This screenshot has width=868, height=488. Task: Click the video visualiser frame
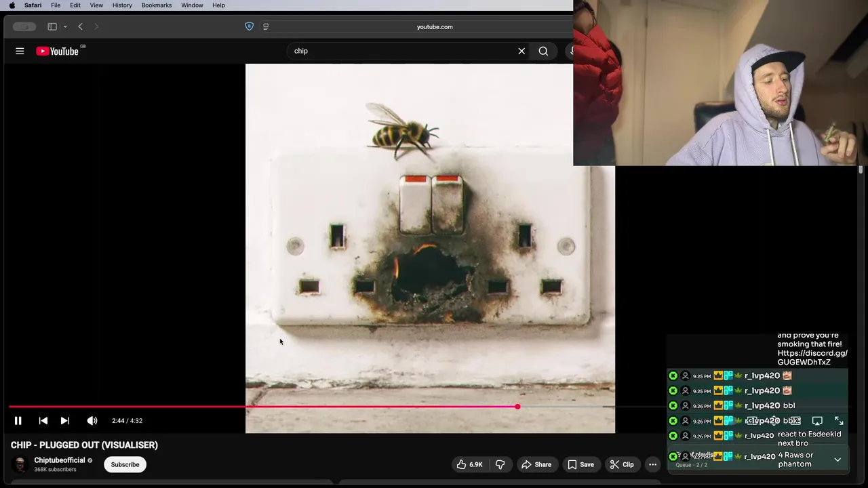430,248
